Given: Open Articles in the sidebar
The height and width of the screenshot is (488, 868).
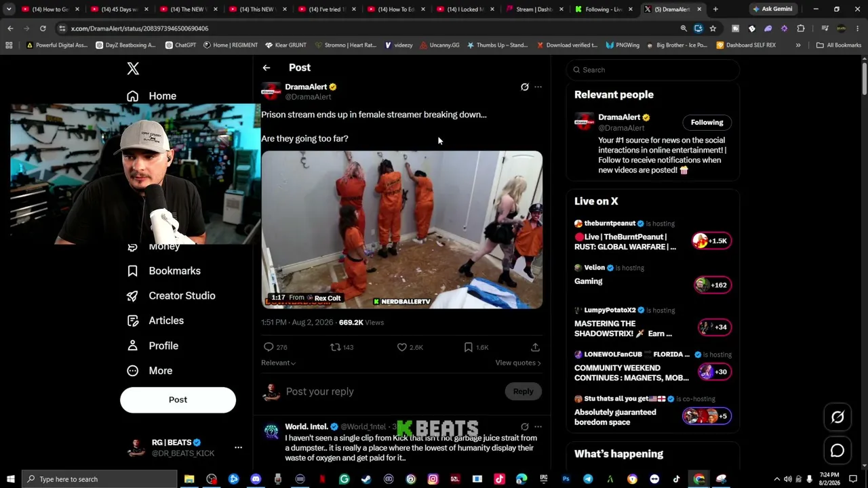Looking at the screenshot, I should tap(156, 321).
